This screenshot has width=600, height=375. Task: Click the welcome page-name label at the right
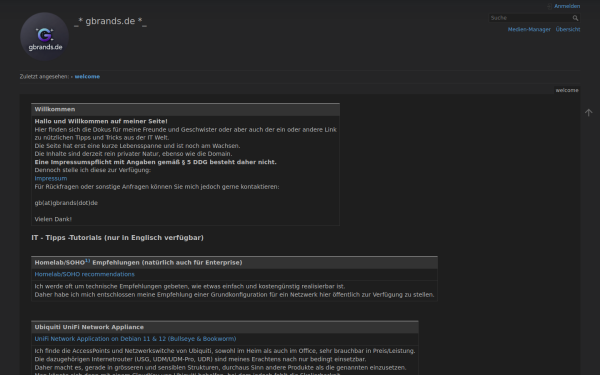tap(567, 90)
